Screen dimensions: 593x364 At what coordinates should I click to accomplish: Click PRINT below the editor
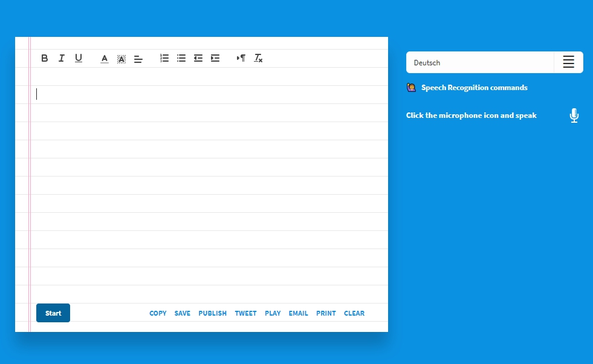[x=326, y=313]
